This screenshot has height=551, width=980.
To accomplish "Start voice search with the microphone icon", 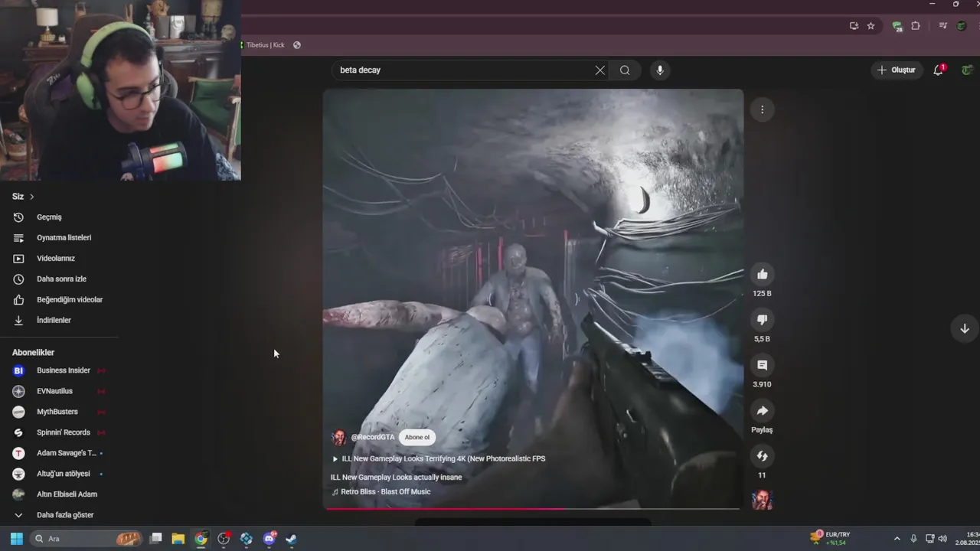I will [660, 70].
